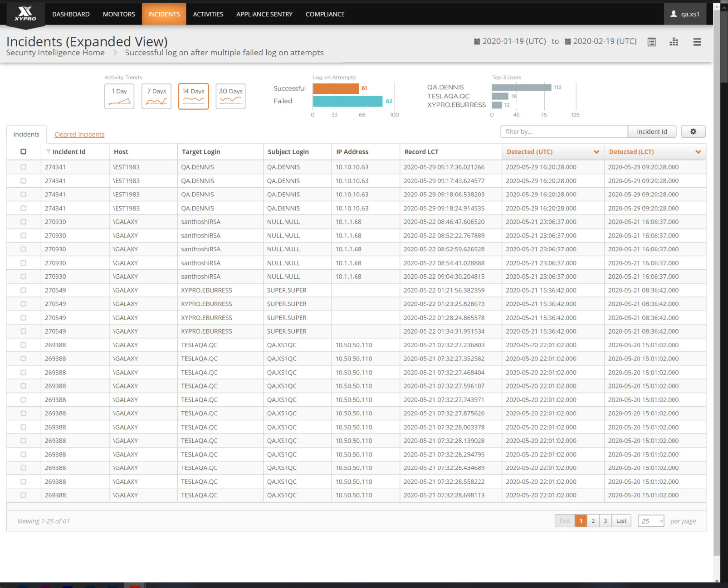Click current page 1 button
This screenshot has width=728, height=588.
pos(581,521)
